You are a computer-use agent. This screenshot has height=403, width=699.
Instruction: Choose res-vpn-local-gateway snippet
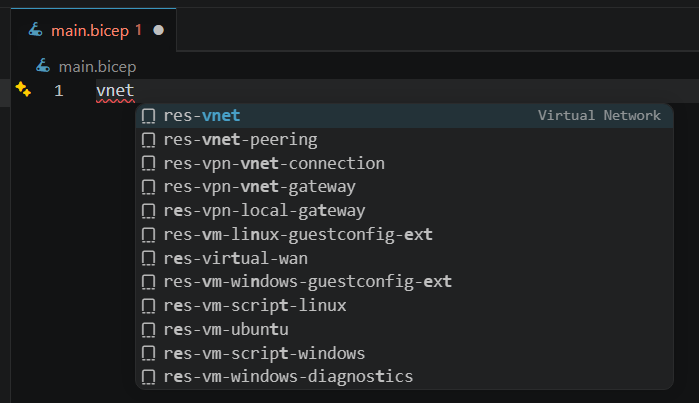pos(264,211)
